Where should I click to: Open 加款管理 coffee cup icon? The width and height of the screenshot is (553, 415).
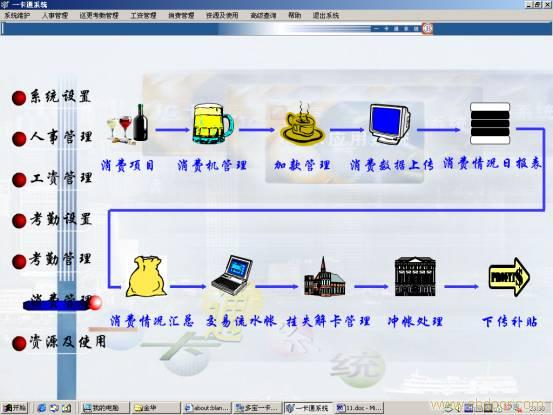tap(302, 124)
